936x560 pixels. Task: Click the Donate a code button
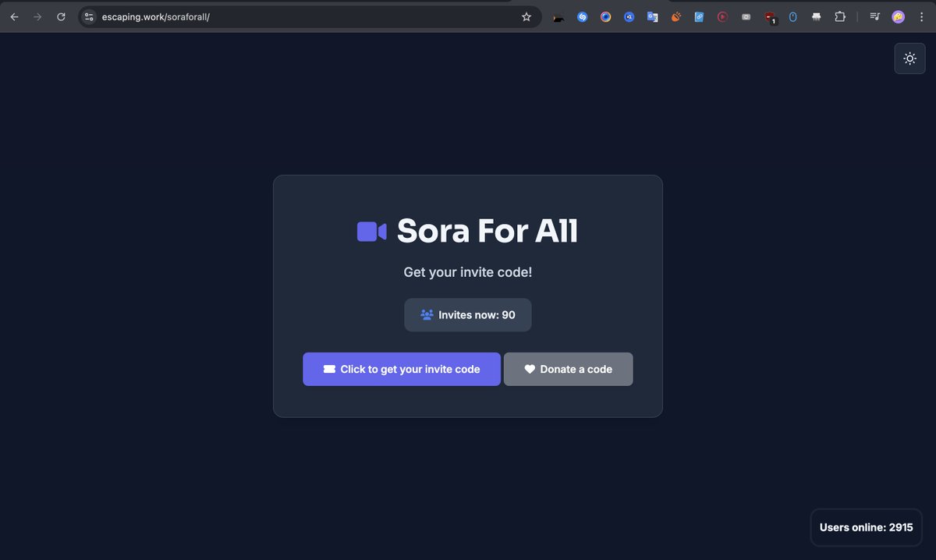pyautogui.click(x=569, y=369)
